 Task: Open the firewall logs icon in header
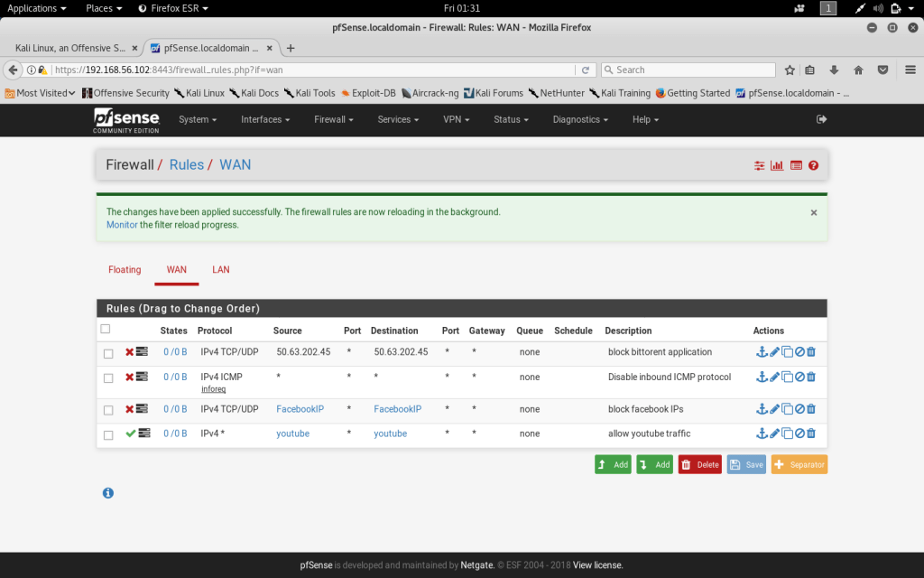795,165
